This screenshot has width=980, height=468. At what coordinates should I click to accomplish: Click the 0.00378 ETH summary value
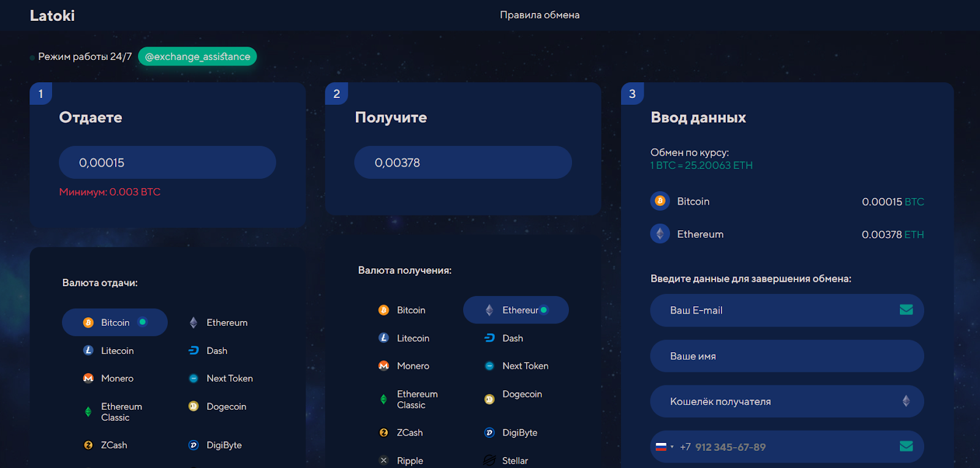893,235
